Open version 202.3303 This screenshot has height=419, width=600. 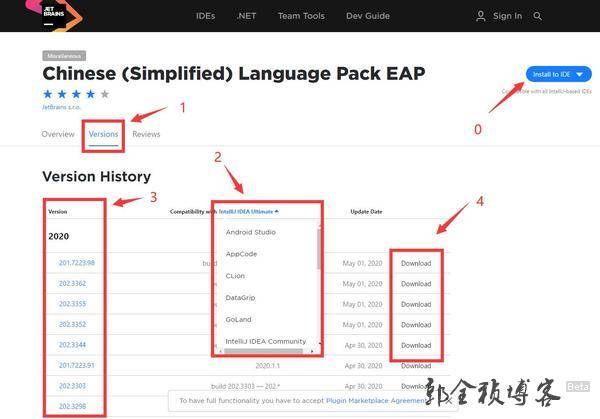(x=72, y=386)
